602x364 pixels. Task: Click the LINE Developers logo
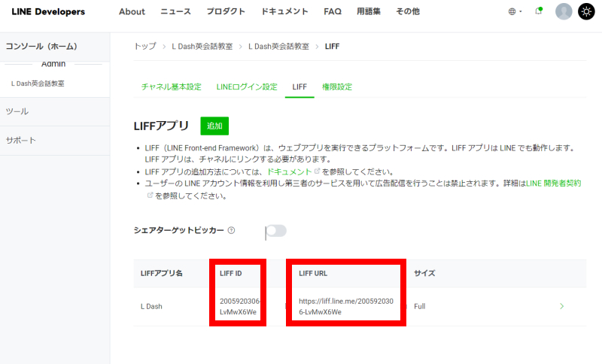tap(48, 11)
